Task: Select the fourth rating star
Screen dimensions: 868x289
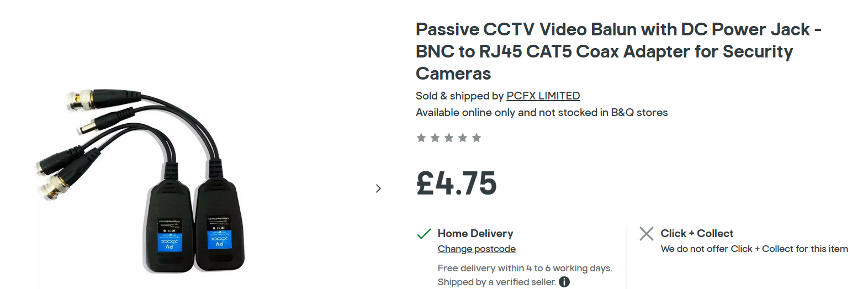Action: click(463, 138)
